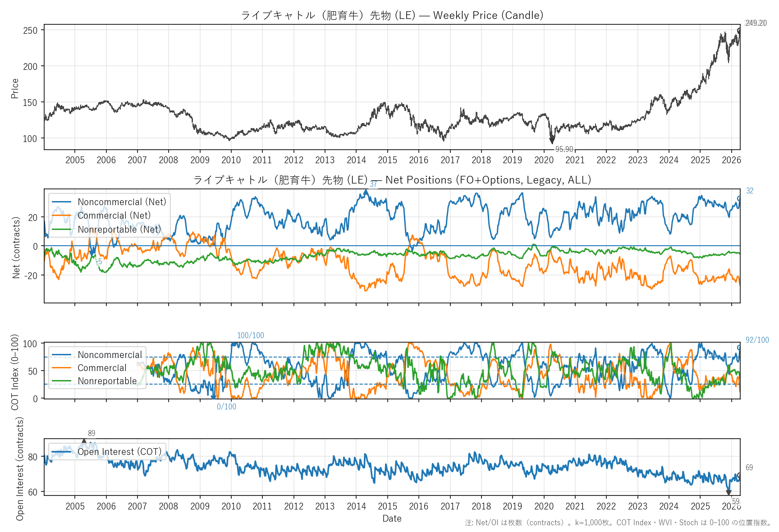Toggle Nonreportable (Net) legend entry
This screenshot has width=779, height=532.
click(x=119, y=229)
